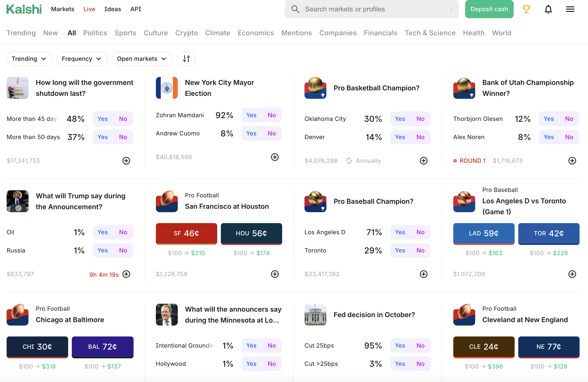588x382 pixels.
Task: Select Yes for Cut 25bps
Action: pos(400,346)
